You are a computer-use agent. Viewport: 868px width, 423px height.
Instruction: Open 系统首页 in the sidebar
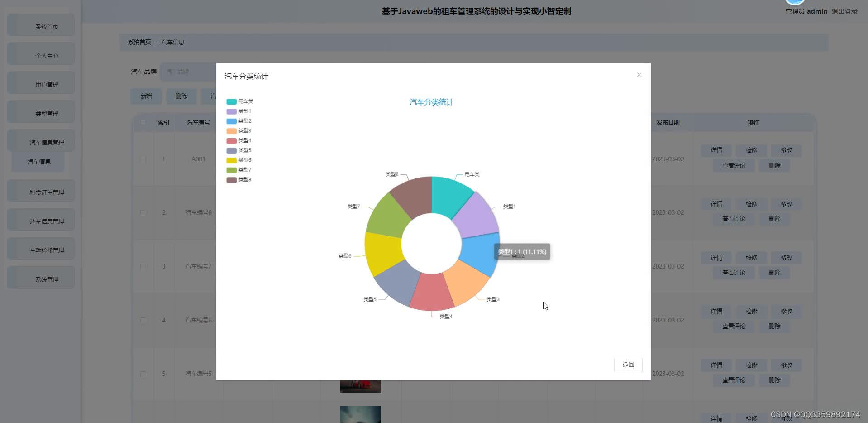pos(41,25)
